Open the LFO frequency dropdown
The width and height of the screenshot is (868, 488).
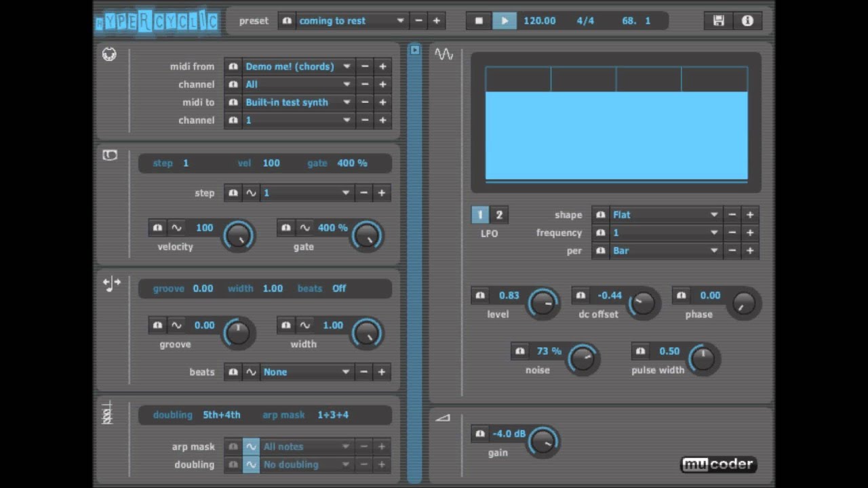665,232
